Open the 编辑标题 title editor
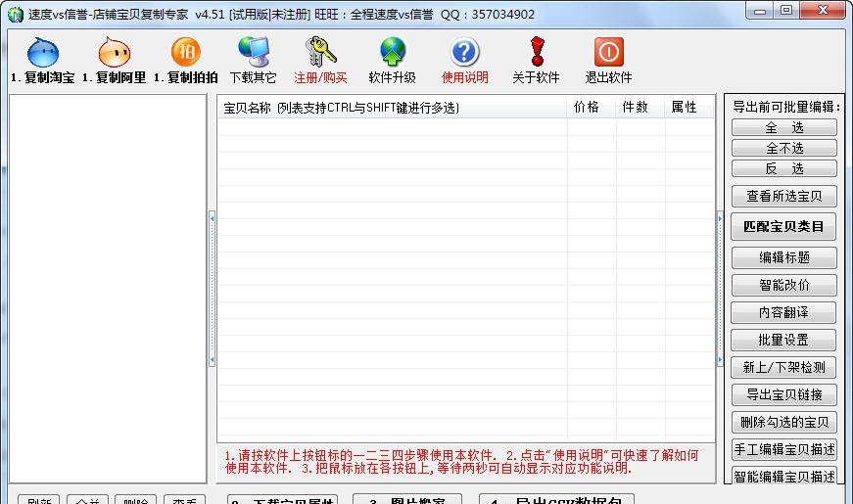Viewport: 853px width, 504px height. pyautogui.click(x=783, y=257)
